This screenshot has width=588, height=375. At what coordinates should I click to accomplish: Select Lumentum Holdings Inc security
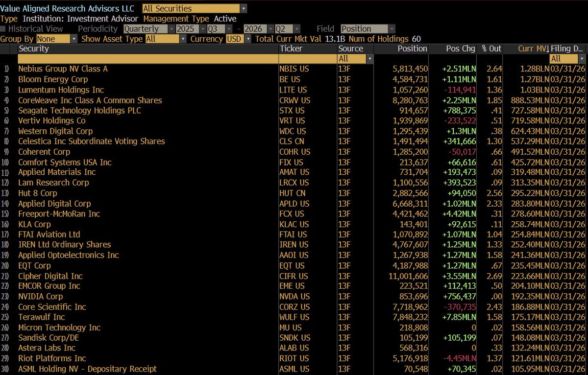[x=61, y=90]
